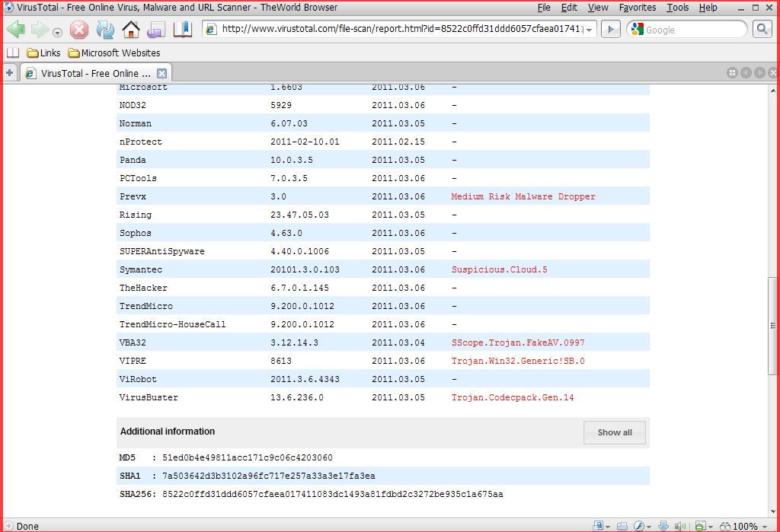780x532 pixels.
Task: Click SUPERAntiSpyware antivirus name
Action: 161,251
